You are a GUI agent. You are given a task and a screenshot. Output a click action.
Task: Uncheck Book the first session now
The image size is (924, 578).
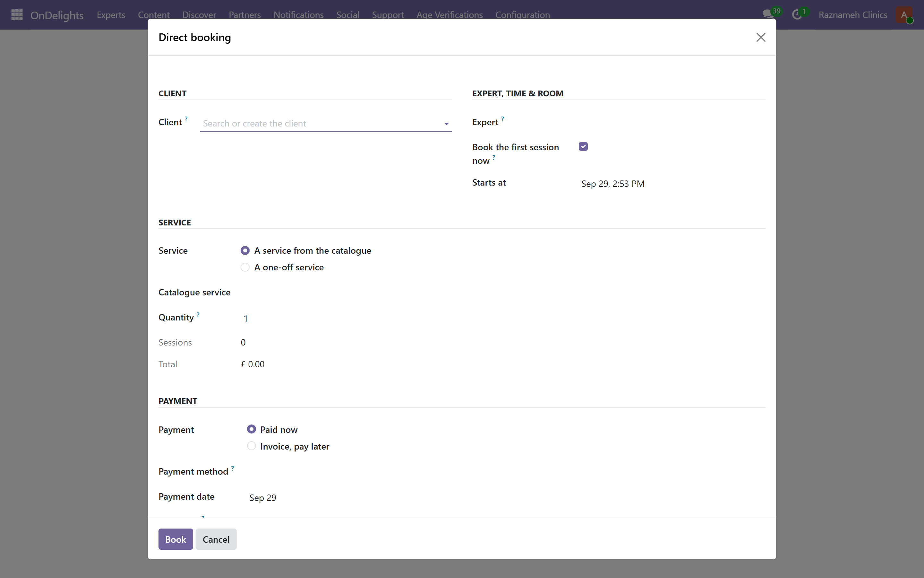pyautogui.click(x=583, y=146)
